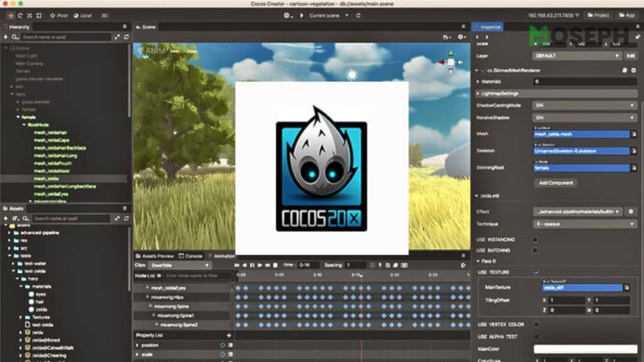Viewport: 644px width, 362px height.
Task: Select the Rect transform tool
Action: pyautogui.click(x=39, y=16)
